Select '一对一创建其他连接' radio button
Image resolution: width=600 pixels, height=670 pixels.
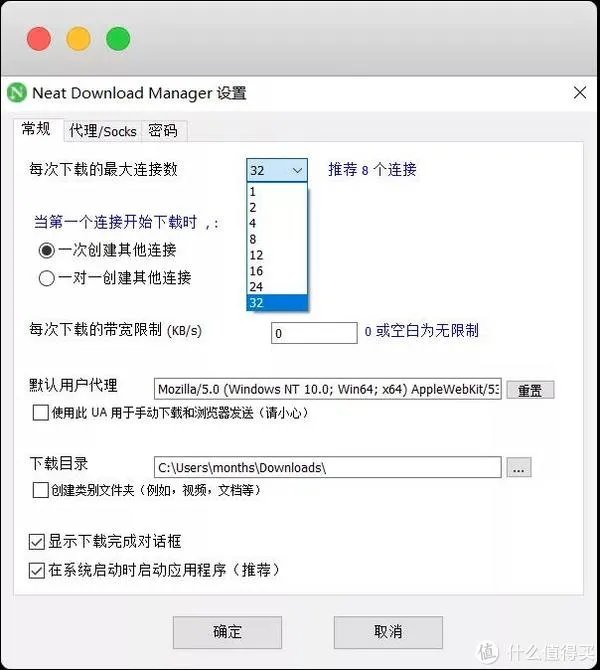(x=47, y=278)
